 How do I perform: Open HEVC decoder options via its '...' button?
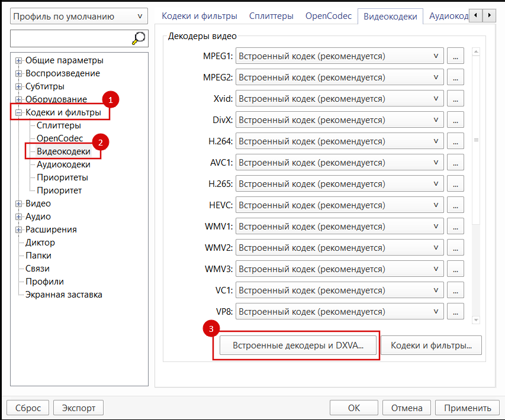point(455,205)
